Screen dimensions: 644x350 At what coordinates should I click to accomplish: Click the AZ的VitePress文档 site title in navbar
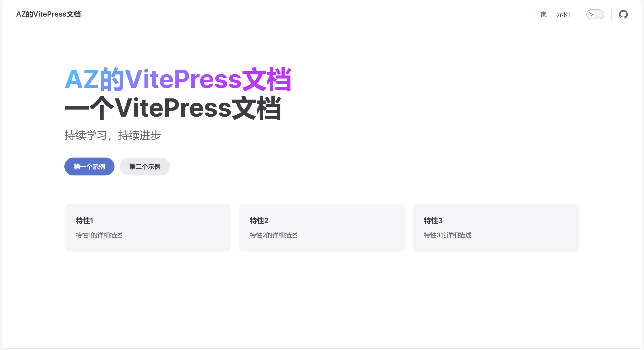point(49,14)
